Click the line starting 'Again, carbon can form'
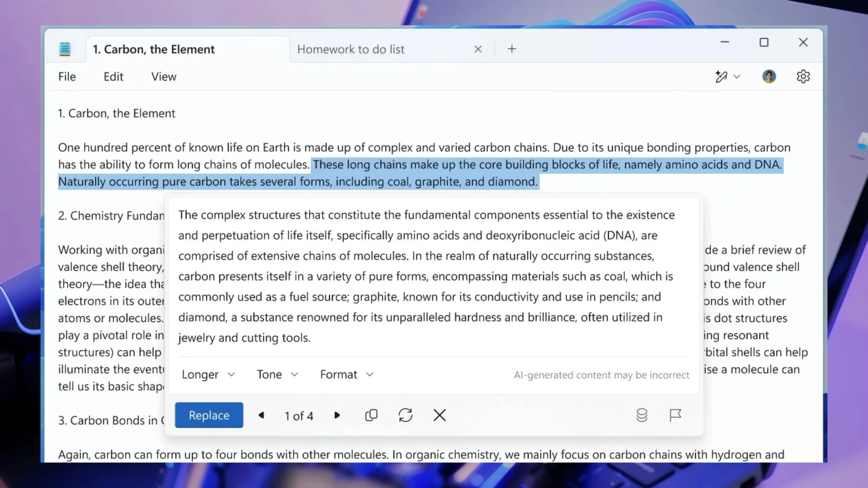868x488 pixels. point(421,454)
